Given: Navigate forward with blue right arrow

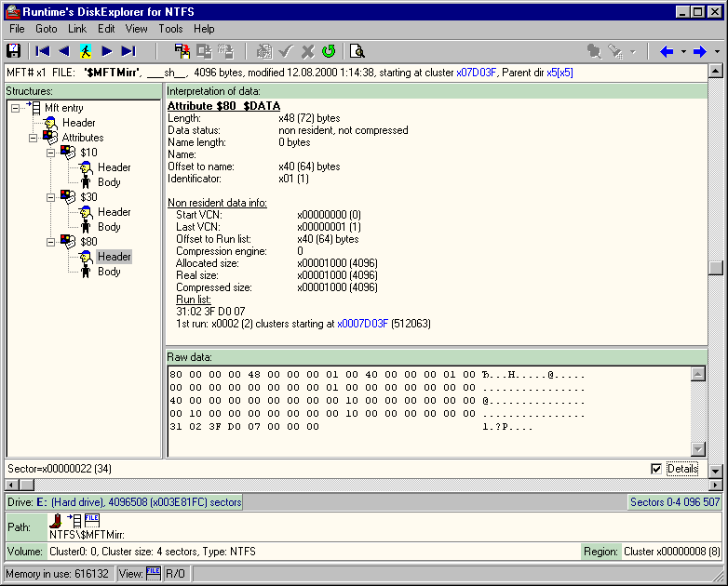Looking at the screenshot, I should [x=700, y=51].
